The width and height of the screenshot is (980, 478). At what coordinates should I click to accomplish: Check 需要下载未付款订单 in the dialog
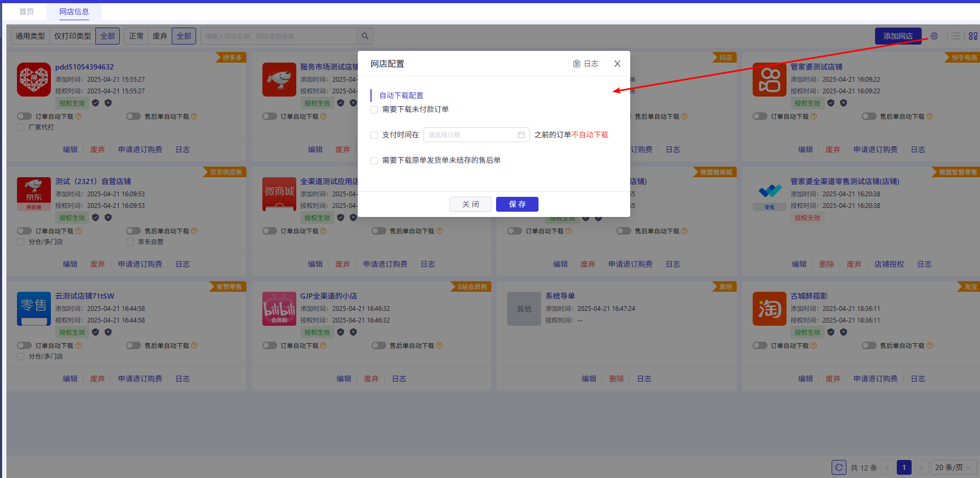pyautogui.click(x=374, y=110)
